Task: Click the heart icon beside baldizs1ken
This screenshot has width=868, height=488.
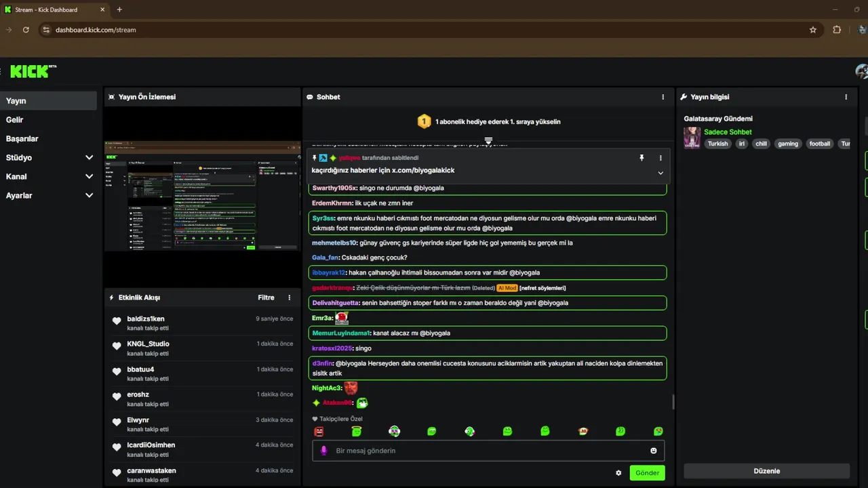Action: click(x=117, y=321)
